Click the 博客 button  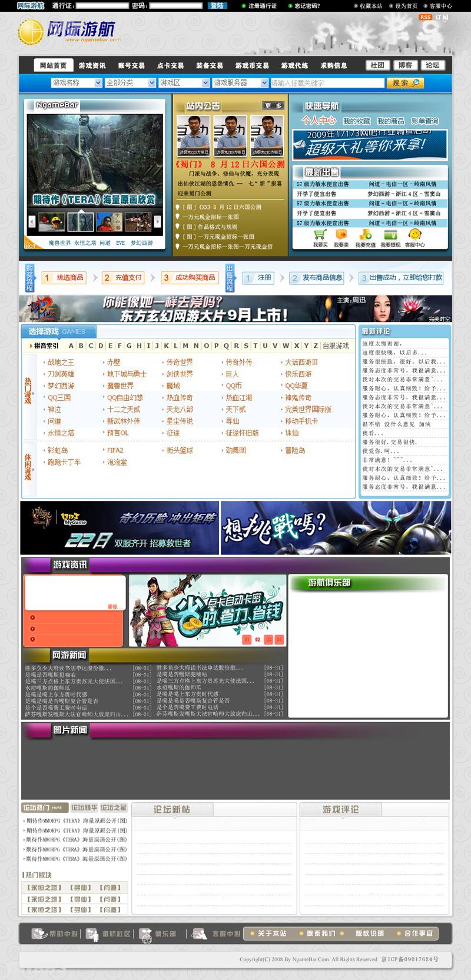click(x=405, y=65)
